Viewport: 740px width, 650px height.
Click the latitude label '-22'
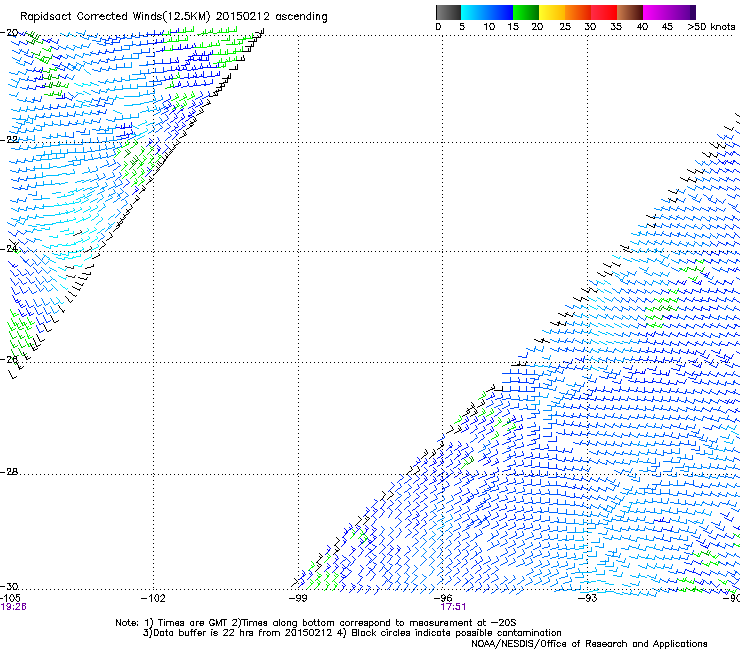pos(9,139)
